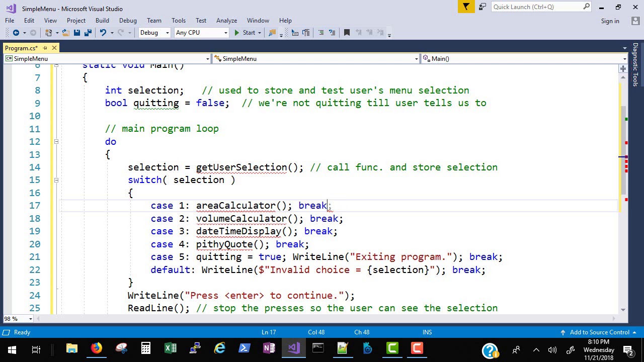Open the Build menu
Image resolution: width=644 pixels, height=362 pixels.
tap(102, 21)
